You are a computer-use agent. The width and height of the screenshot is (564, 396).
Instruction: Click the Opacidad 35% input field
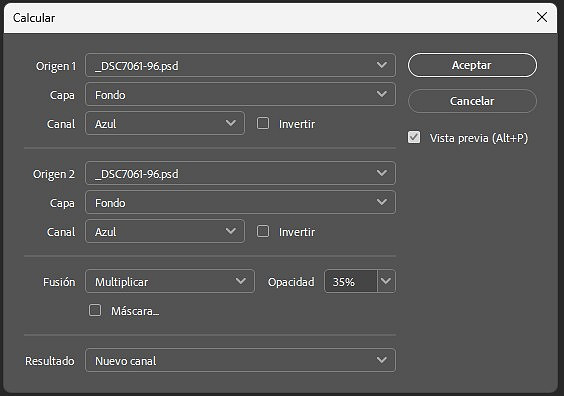[x=351, y=281]
